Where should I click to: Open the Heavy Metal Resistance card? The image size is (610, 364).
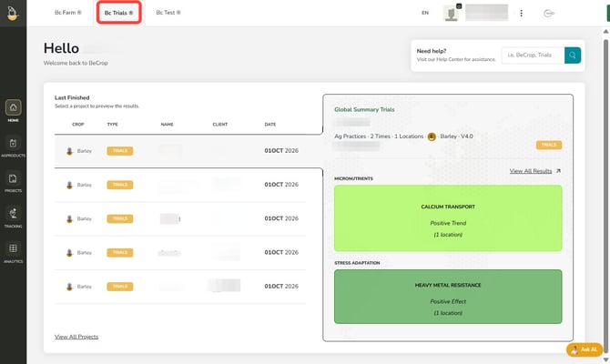coord(448,297)
